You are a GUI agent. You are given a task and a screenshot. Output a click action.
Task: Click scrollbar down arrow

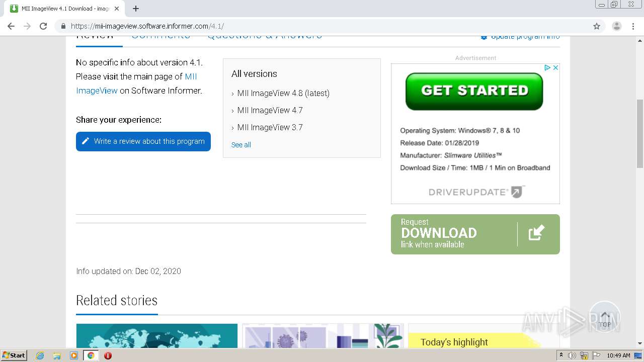click(x=639, y=343)
